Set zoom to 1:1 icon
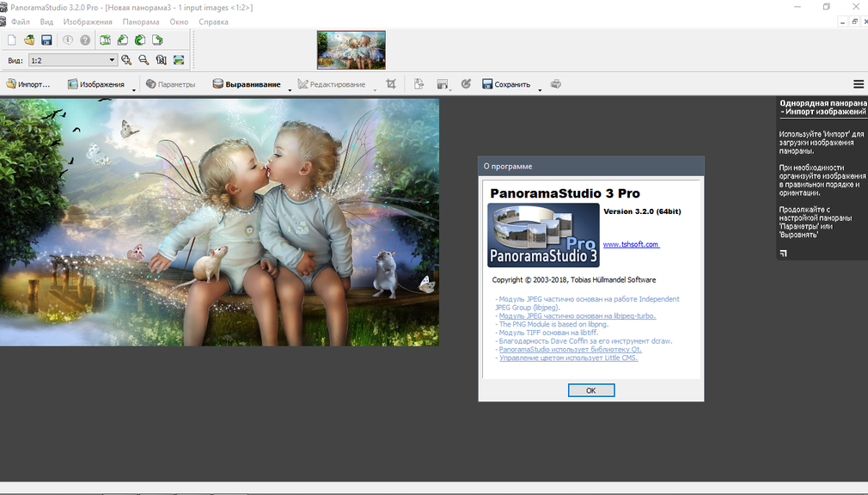This screenshot has width=868, height=495. [161, 60]
